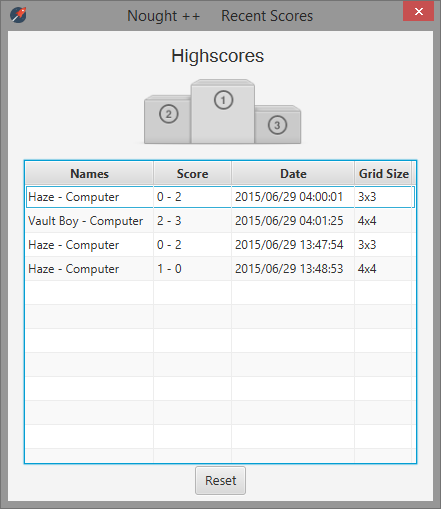Click the 0 - 2 score in the 04:00:01 row
This screenshot has width=441, height=509.
click(x=169, y=197)
